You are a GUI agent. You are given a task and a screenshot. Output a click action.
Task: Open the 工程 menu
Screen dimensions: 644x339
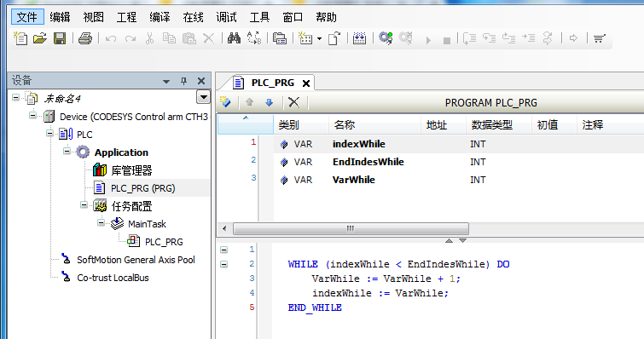coord(126,17)
